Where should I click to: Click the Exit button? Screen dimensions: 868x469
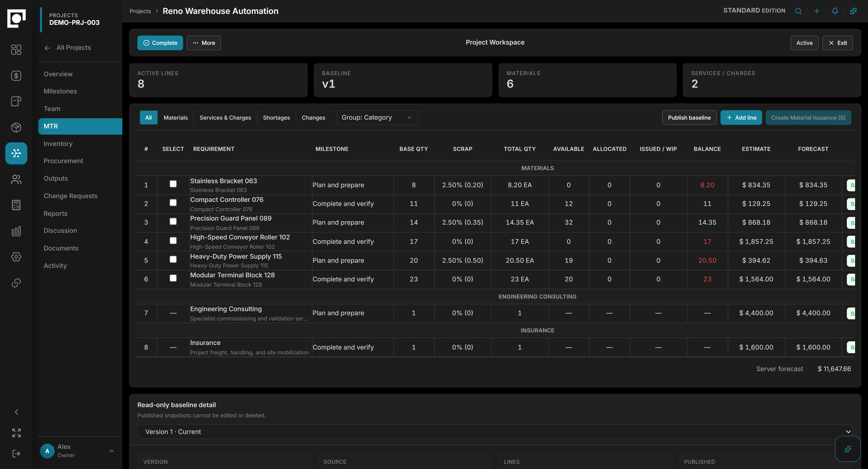click(x=837, y=43)
